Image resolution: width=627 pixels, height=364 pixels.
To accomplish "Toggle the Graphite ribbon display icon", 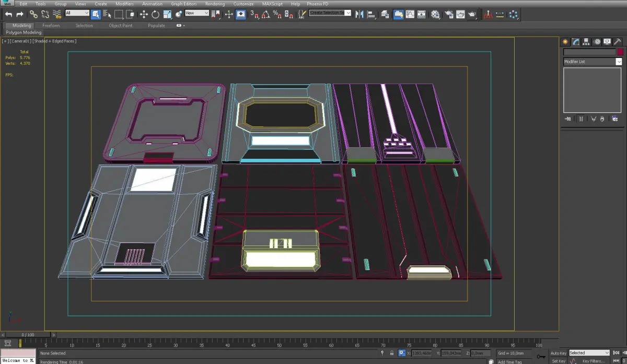I will [398, 14].
